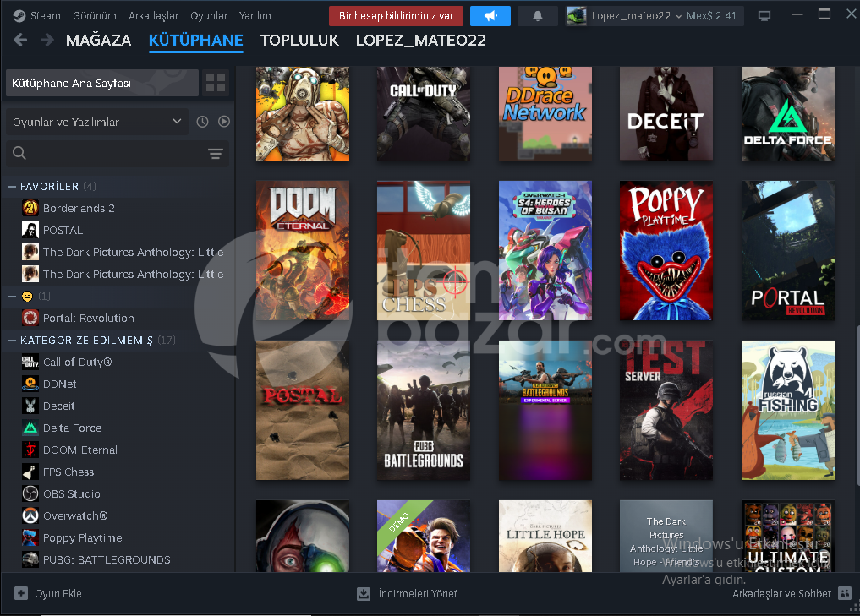Open the announcements megaphone button
Viewport: 860px width, 616px height.
click(490, 16)
